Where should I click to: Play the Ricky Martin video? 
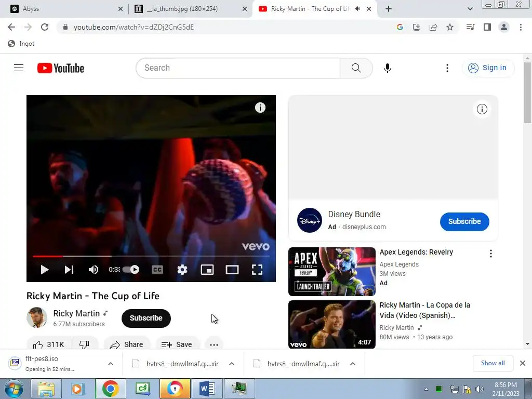(x=45, y=270)
